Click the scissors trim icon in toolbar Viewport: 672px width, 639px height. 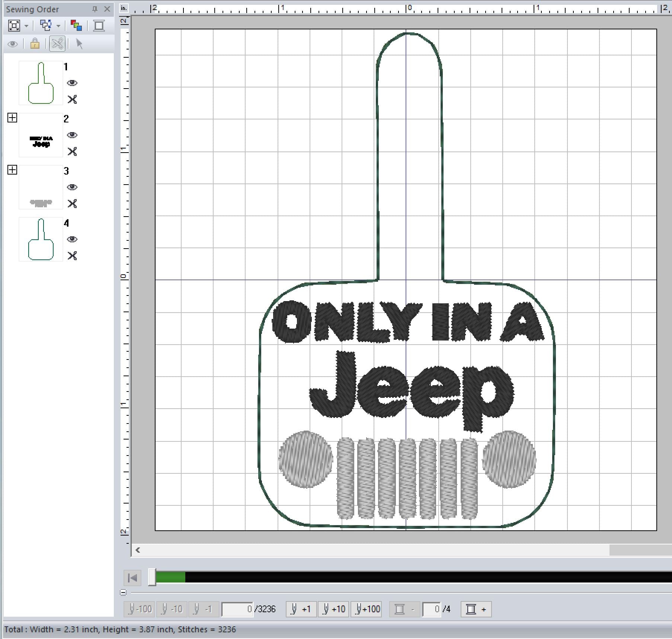[x=57, y=44]
